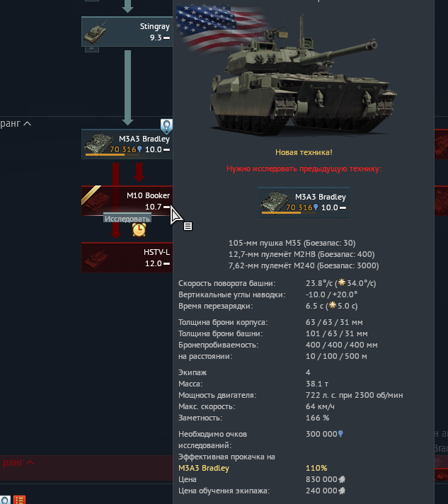The width and height of the screenshot is (448, 504).
Task: Collapse the white ранг section chevron
Action: [28, 123]
